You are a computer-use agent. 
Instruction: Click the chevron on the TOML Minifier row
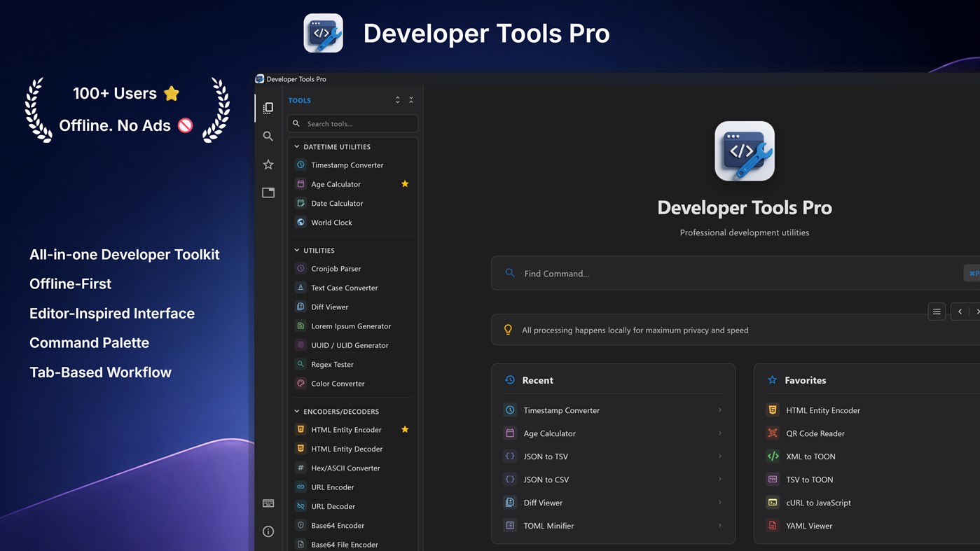(x=719, y=525)
